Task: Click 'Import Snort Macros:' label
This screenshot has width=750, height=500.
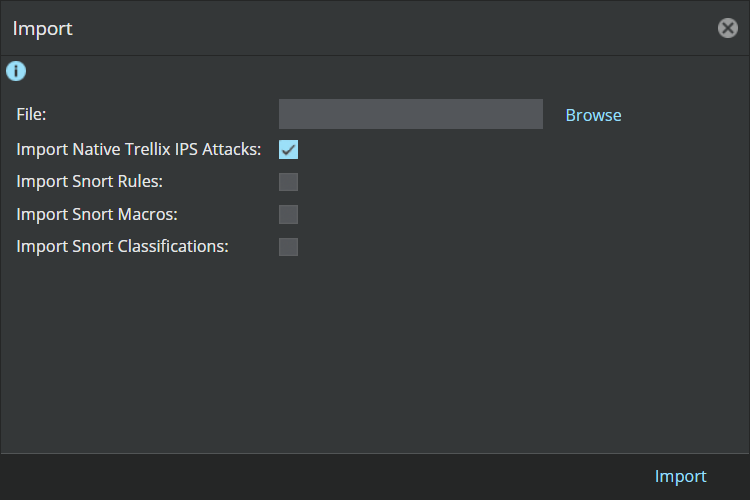Action: click(97, 214)
